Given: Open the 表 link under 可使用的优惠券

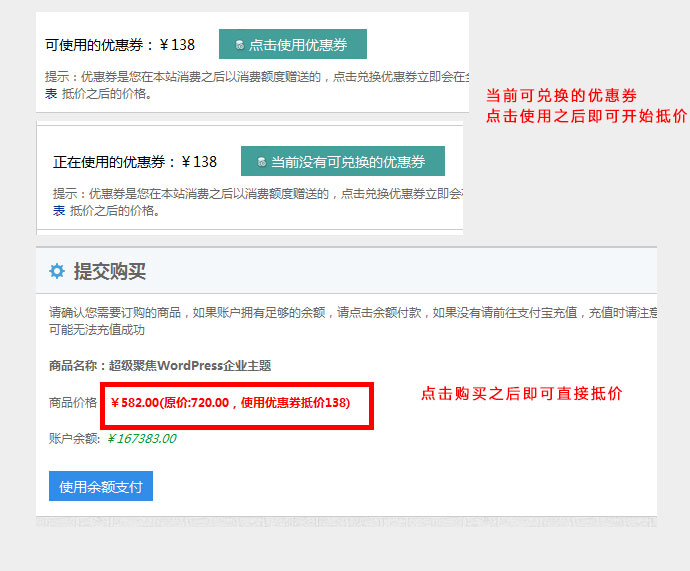Looking at the screenshot, I should click(51, 94).
